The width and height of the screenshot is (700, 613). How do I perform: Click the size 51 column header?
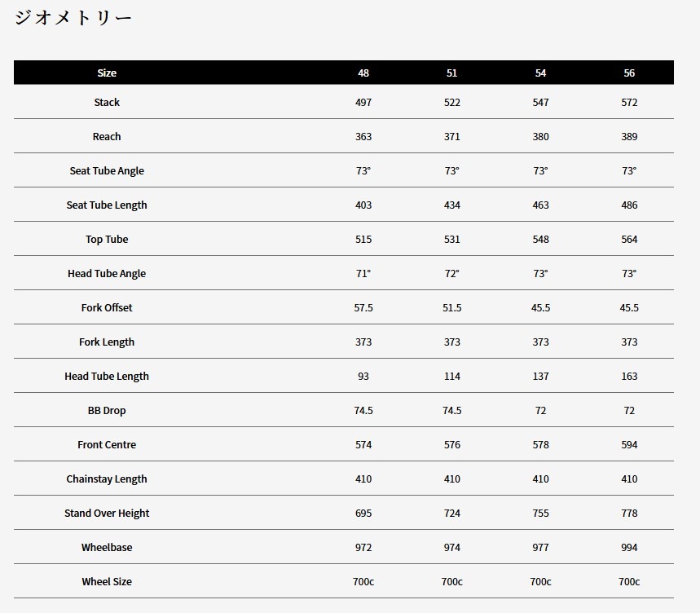[x=451, y=73]
